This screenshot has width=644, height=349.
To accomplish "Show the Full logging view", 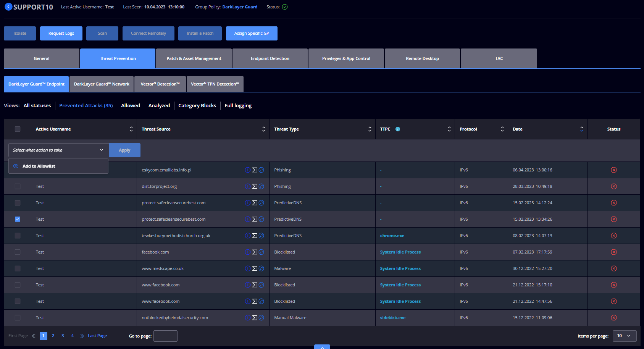I will click(x=238, y=106).
